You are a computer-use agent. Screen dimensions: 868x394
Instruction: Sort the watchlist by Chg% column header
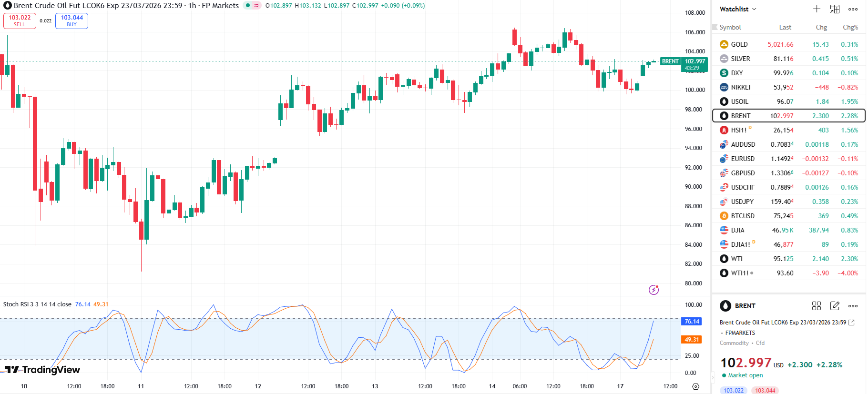click(850, 27)
